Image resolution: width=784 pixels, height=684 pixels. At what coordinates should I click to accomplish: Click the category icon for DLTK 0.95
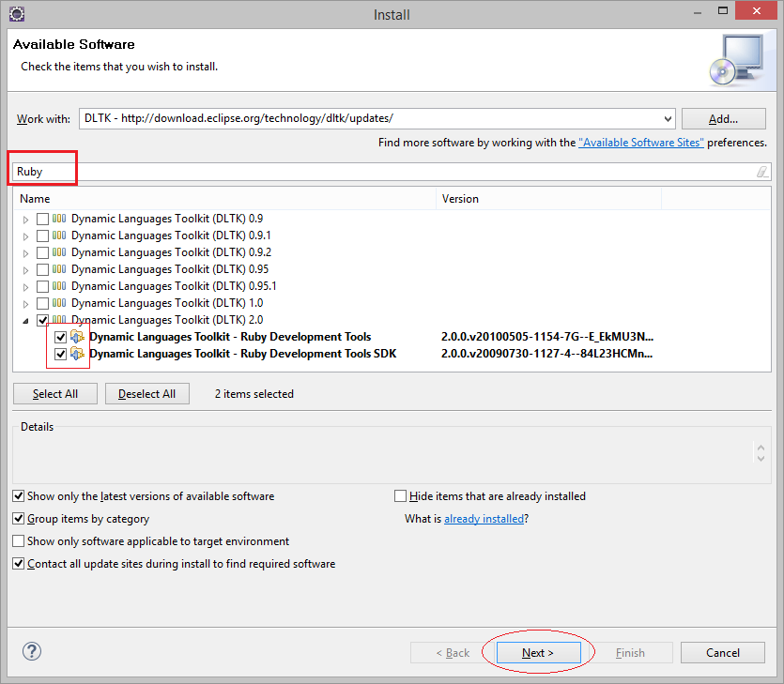point(59,269)
